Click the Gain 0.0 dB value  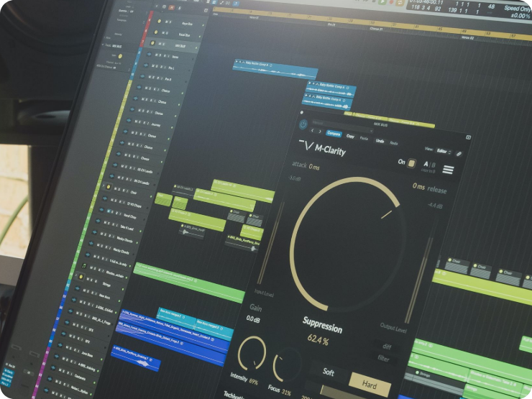253,319
